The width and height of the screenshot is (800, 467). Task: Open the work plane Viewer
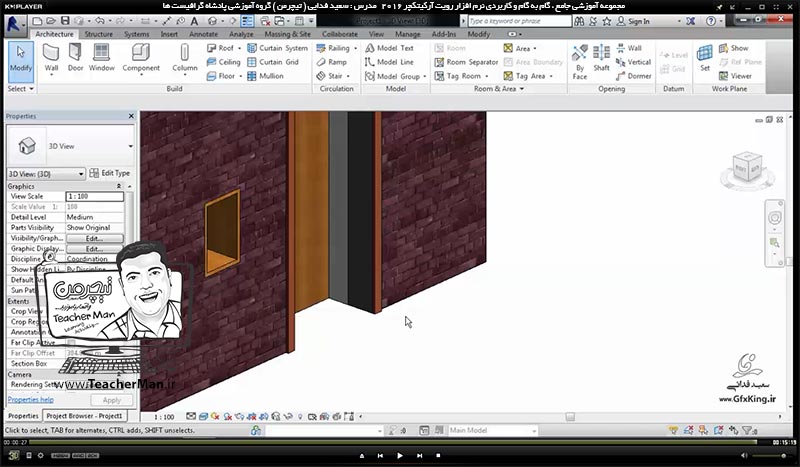click(735, 76)
